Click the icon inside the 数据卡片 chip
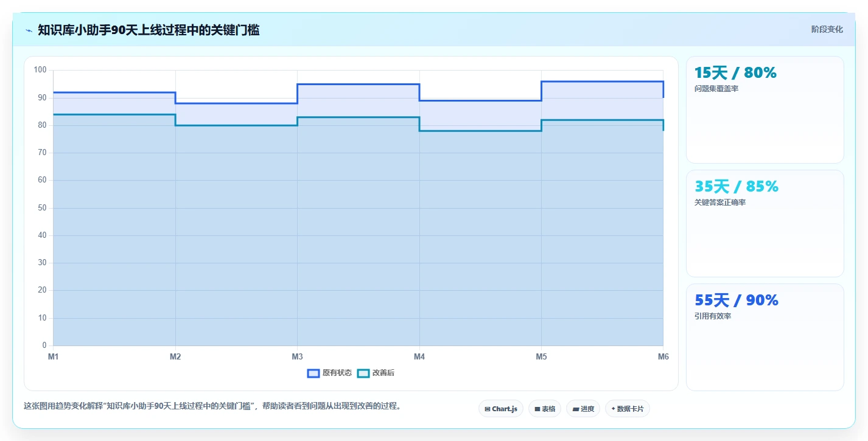 [x=613, y=409]
